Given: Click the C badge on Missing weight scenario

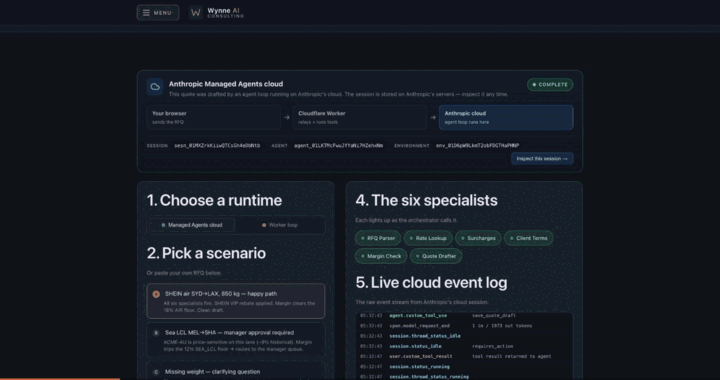Looking at the screenshot, I should 156,372.
